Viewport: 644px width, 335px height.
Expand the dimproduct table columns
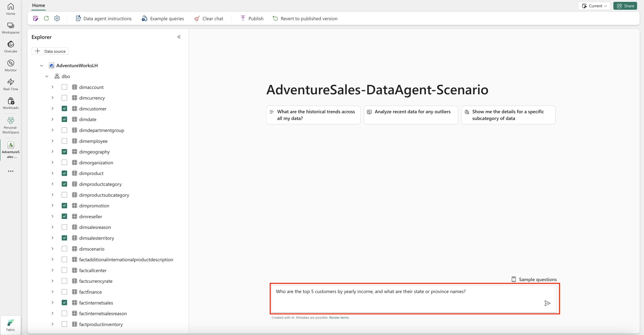[52, 173]
